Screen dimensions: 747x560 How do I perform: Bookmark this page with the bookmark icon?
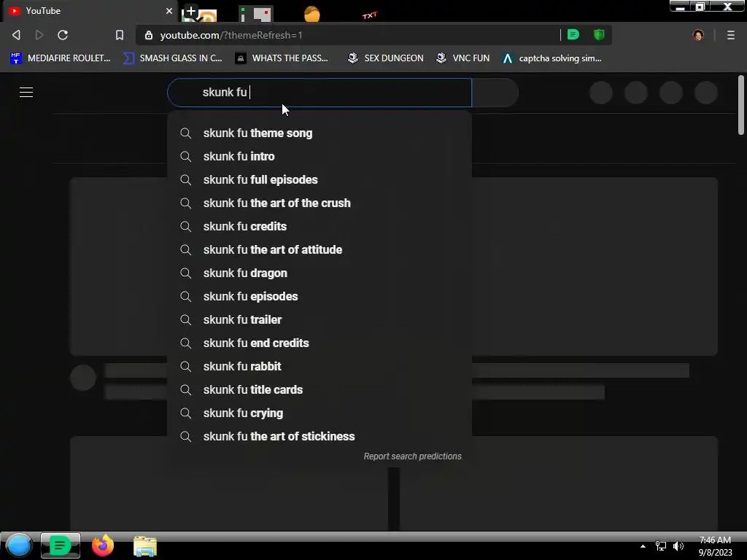pos(120,35)
